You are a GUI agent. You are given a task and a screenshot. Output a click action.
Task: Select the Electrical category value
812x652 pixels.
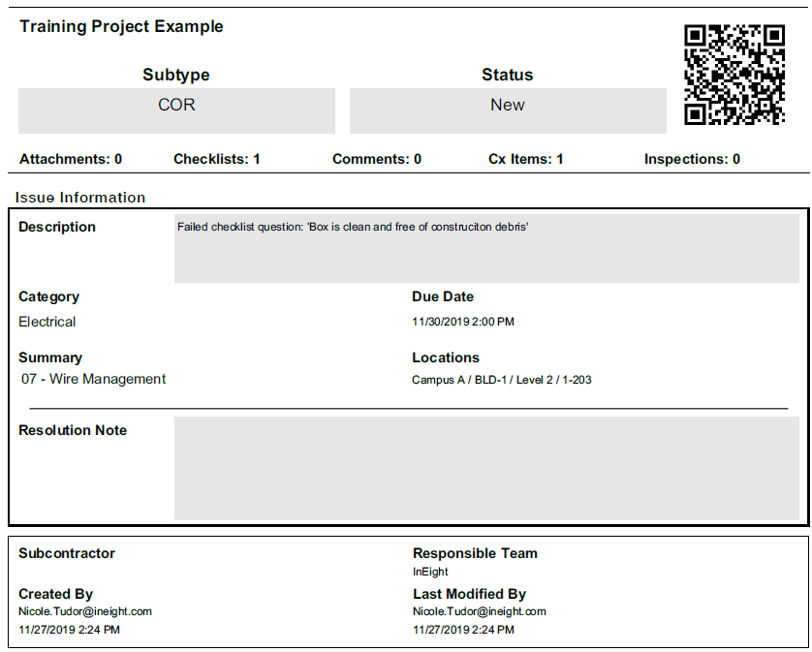tap(47, 322)
